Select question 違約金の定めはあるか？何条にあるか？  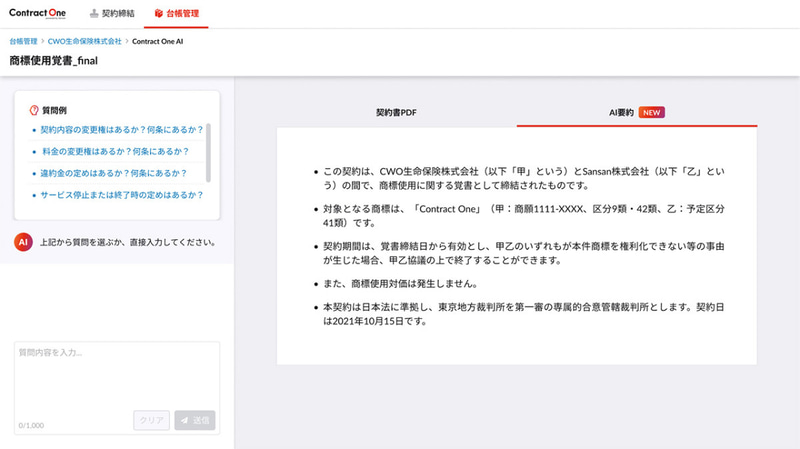[x=113, y=173]
